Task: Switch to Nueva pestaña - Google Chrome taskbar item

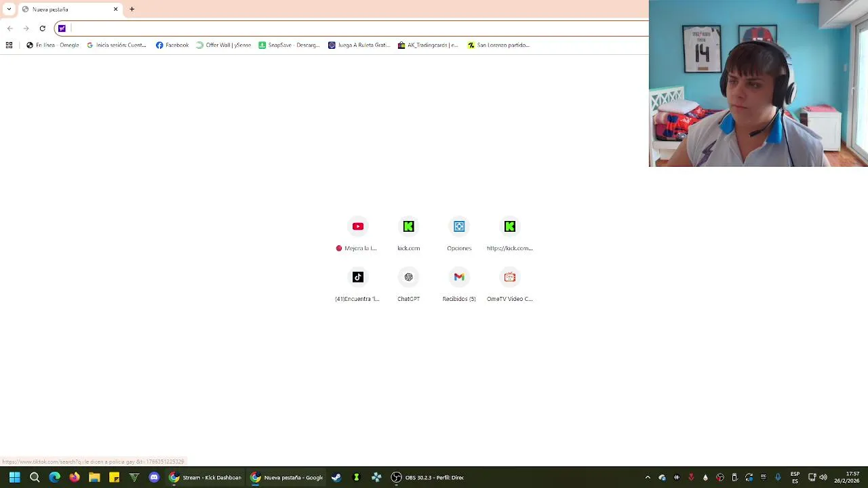Action: (x=287, y=477)
